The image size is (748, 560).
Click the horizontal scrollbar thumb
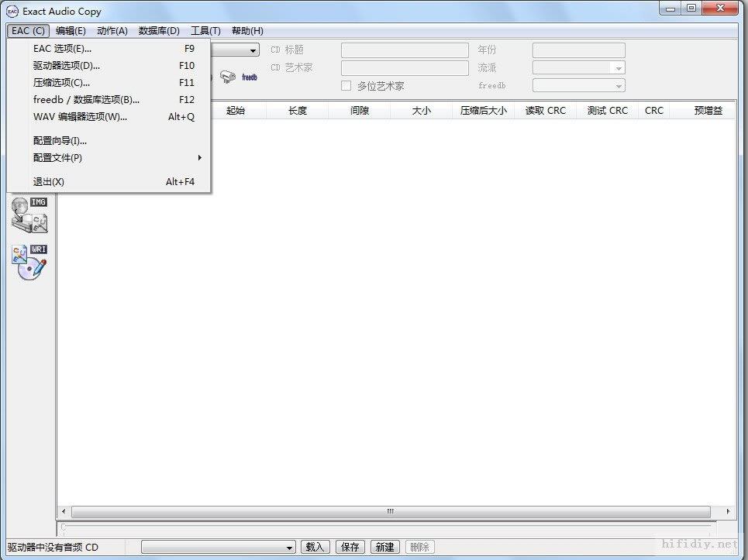coord(391,512)
